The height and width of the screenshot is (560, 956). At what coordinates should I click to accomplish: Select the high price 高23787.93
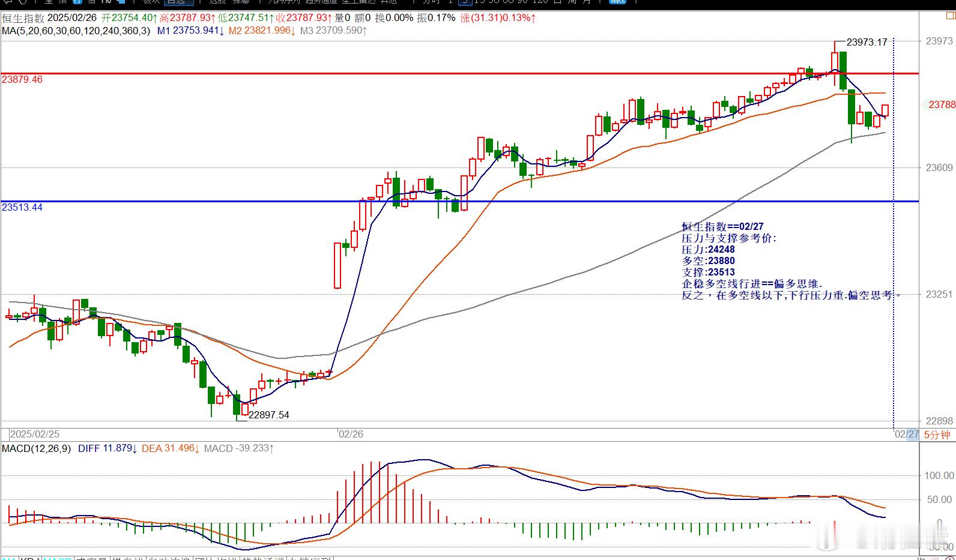pos(188,18)
